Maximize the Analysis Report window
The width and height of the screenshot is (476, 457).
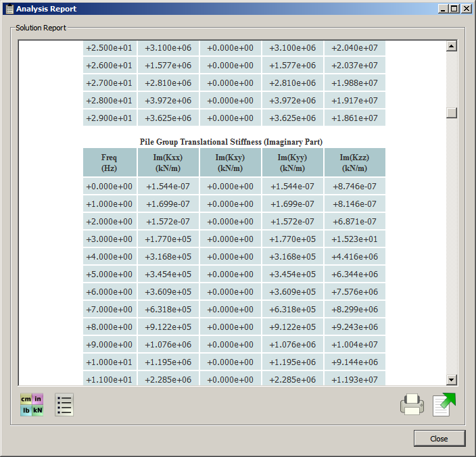pos(454,9)
